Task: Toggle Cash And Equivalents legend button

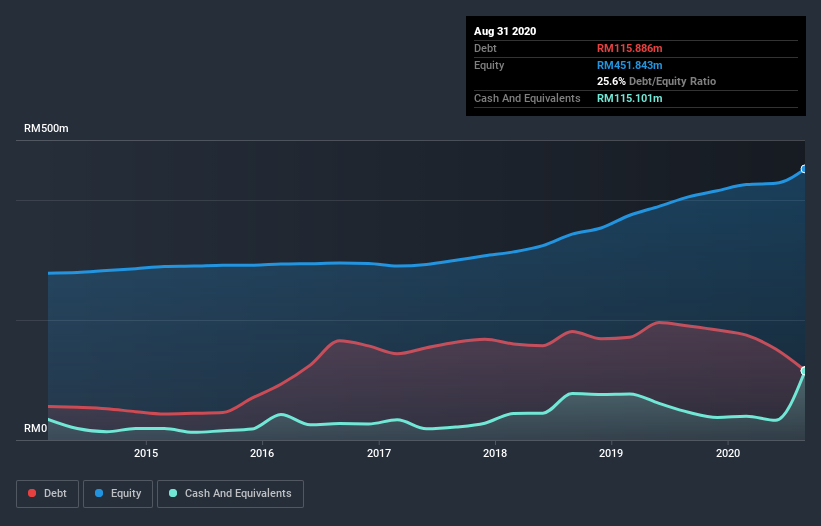Action: coord(230,494)
